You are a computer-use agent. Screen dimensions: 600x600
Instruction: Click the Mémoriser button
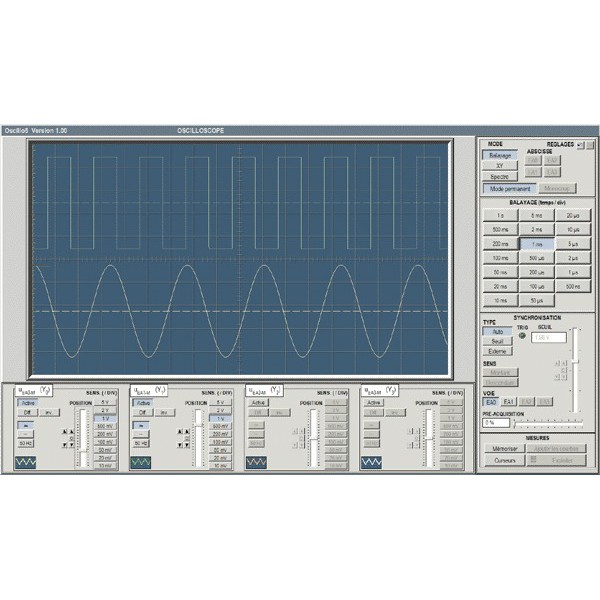tap(505, 448)
